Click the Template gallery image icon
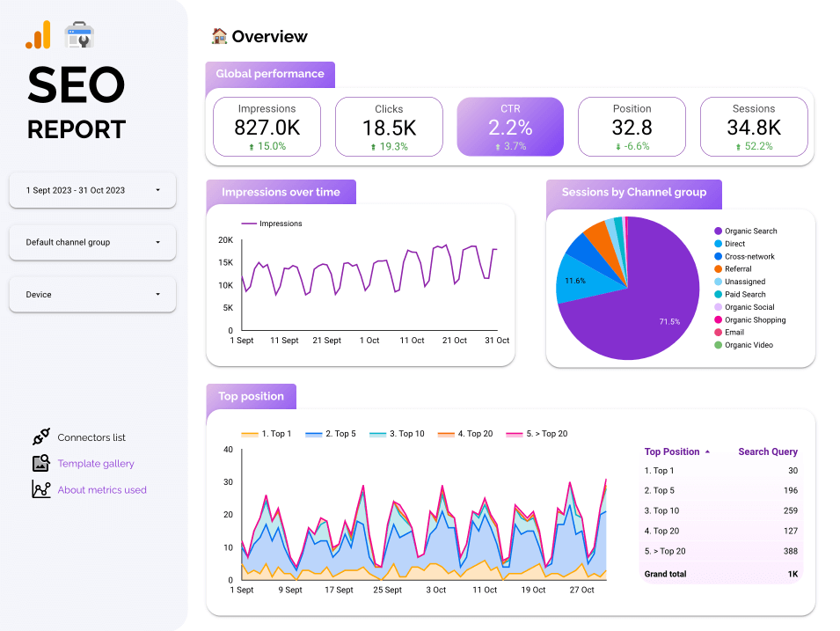 (40, 463)
